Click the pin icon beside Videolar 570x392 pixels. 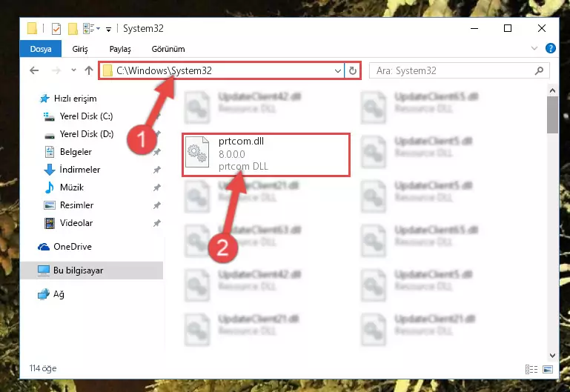click(156, 223)
